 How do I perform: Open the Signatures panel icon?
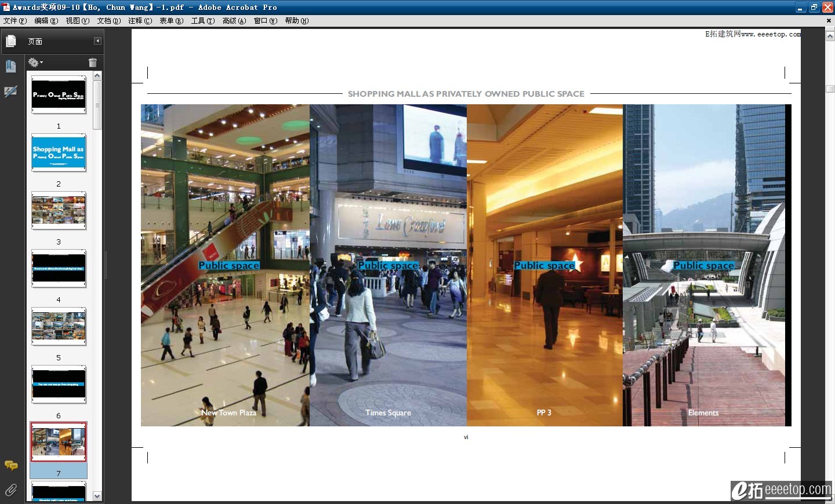click(x=10, y=92)
